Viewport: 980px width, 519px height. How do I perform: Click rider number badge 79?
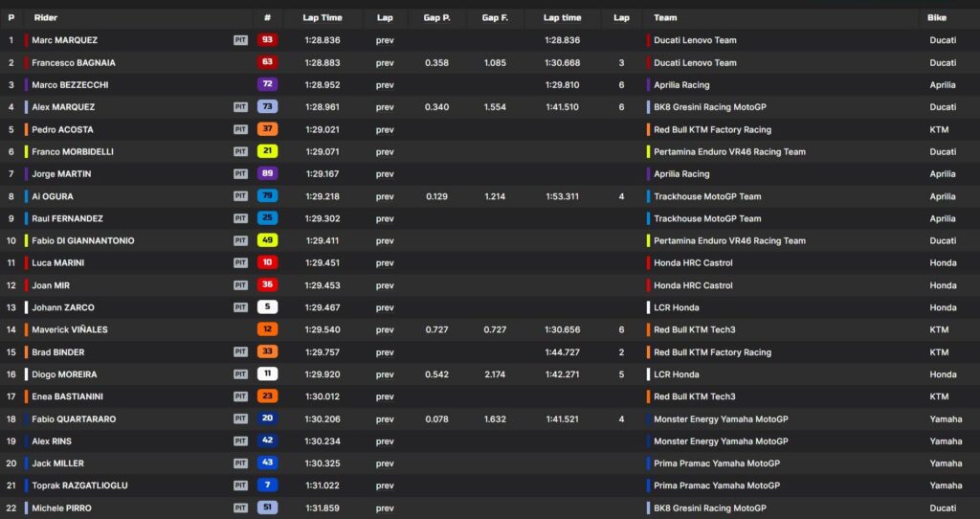point(267,196)
